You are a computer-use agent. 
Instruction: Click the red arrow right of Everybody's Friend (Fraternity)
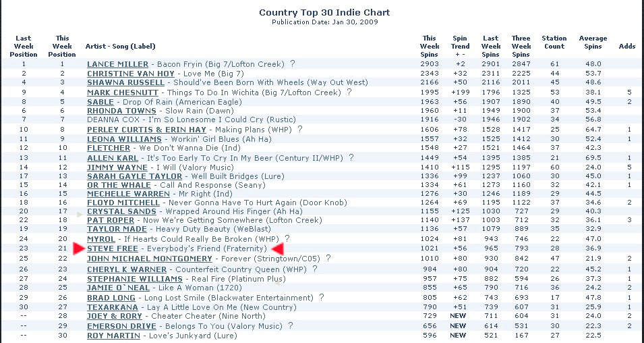click(278, 249)
